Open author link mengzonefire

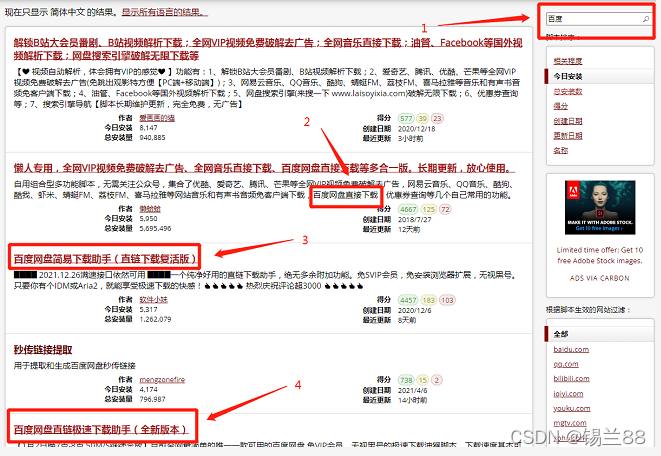click(162, 379)
